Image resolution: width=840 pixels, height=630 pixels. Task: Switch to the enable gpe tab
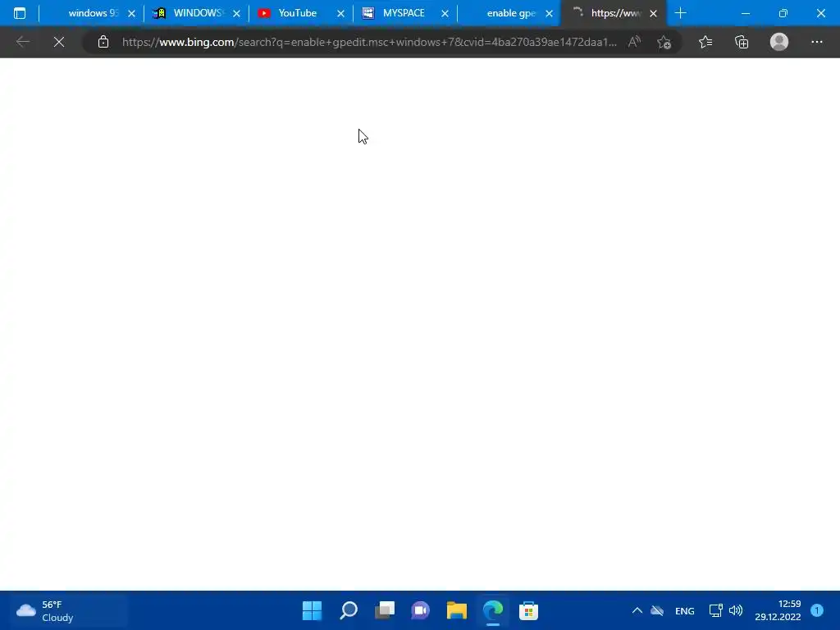509,13
